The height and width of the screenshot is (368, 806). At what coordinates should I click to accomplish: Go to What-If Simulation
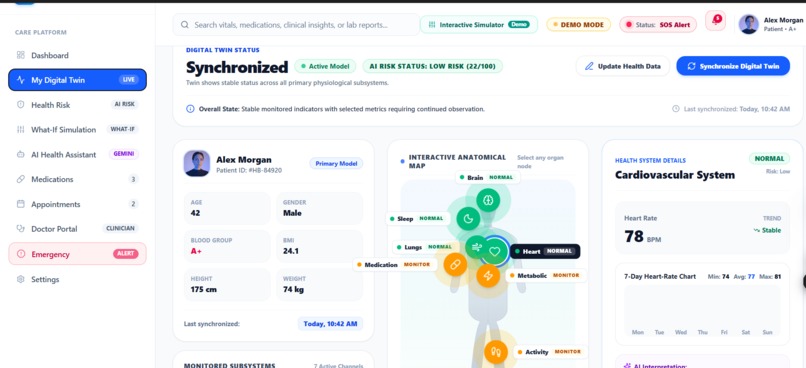click(x=77, y=130)
